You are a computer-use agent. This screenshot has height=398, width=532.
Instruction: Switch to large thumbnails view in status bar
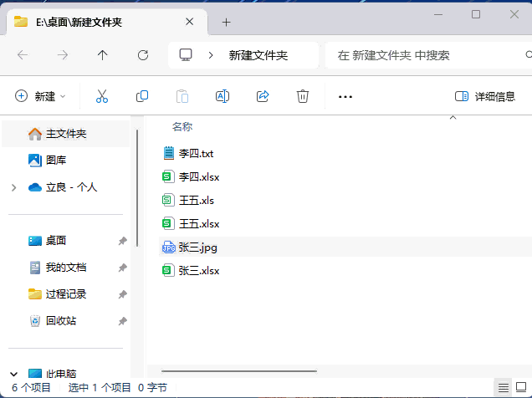(x=522, y=387)
